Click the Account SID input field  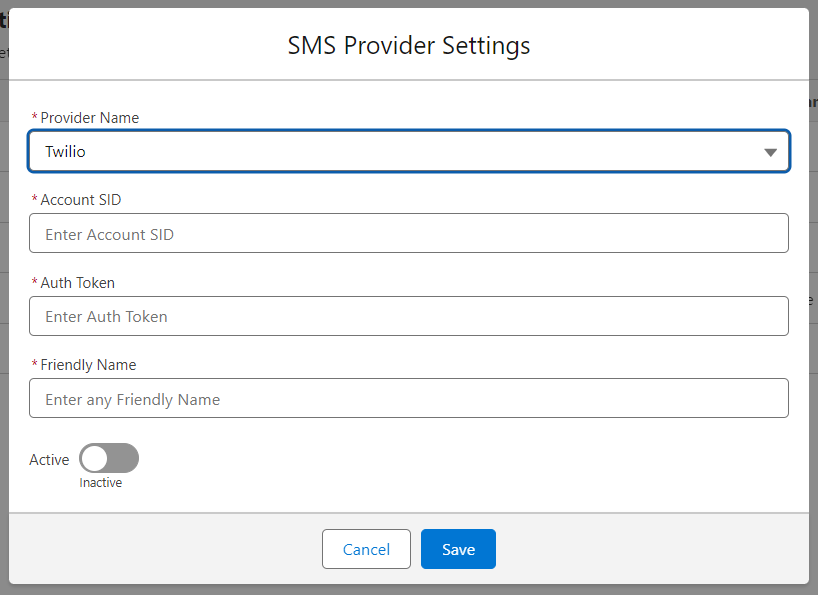point(408,233)
